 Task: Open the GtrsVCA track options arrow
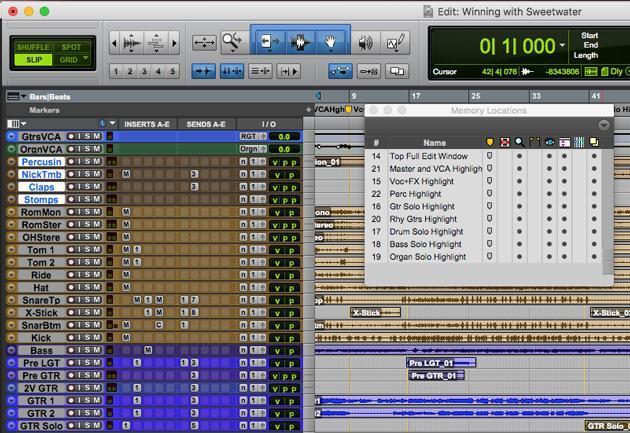point(11,137)
